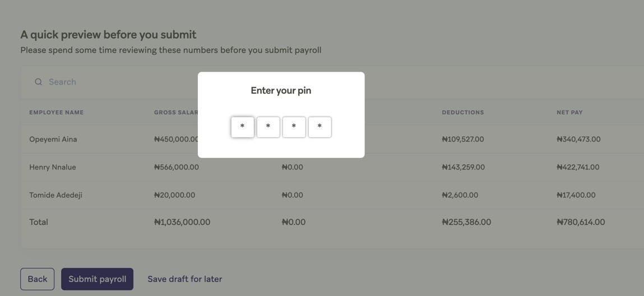Select the first pin digit box
This screenshot has width=644, height=296.
(243, 127)
